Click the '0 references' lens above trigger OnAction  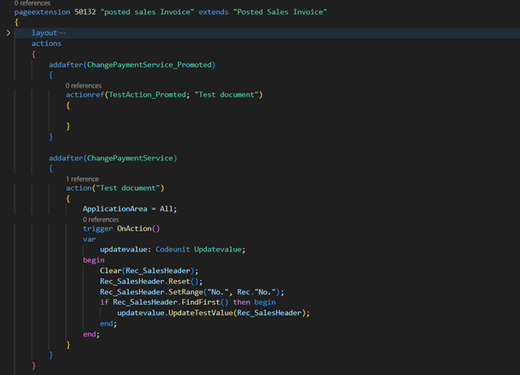click(x=101, y=220)
